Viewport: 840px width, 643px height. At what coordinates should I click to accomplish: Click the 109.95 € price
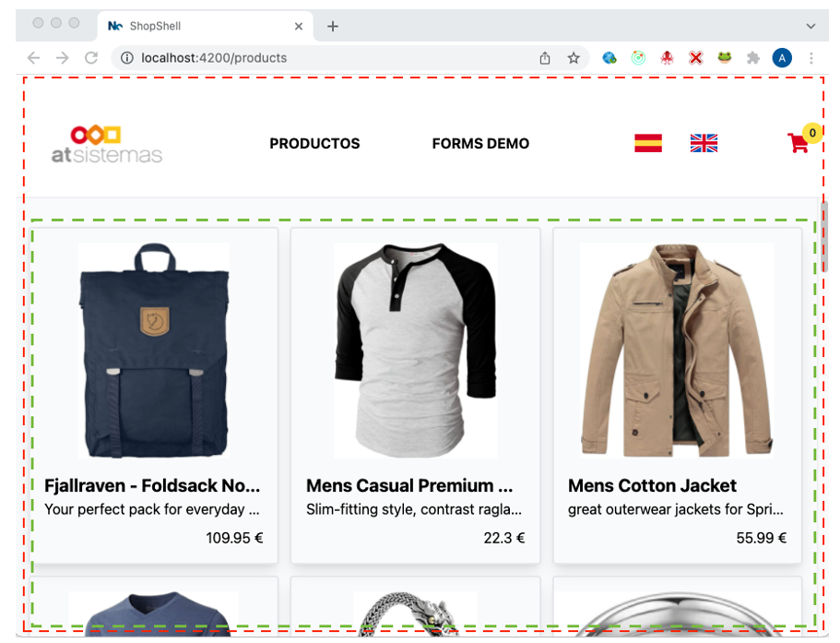tap(234, 538)
